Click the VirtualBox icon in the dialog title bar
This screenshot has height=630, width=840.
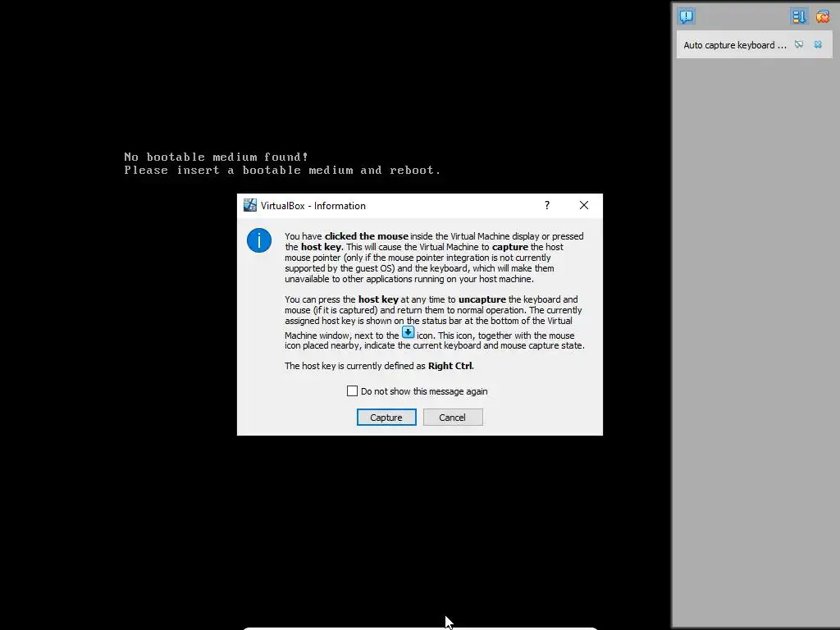250,205
